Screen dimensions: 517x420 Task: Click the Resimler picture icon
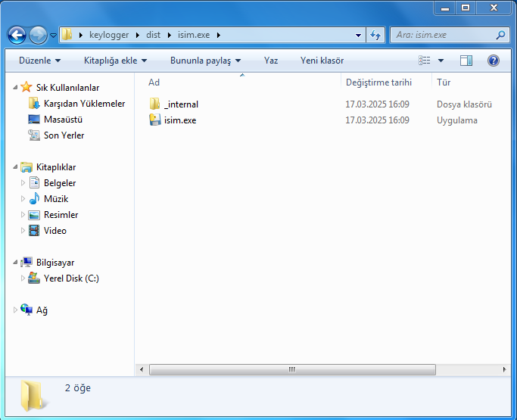(34, 215)
